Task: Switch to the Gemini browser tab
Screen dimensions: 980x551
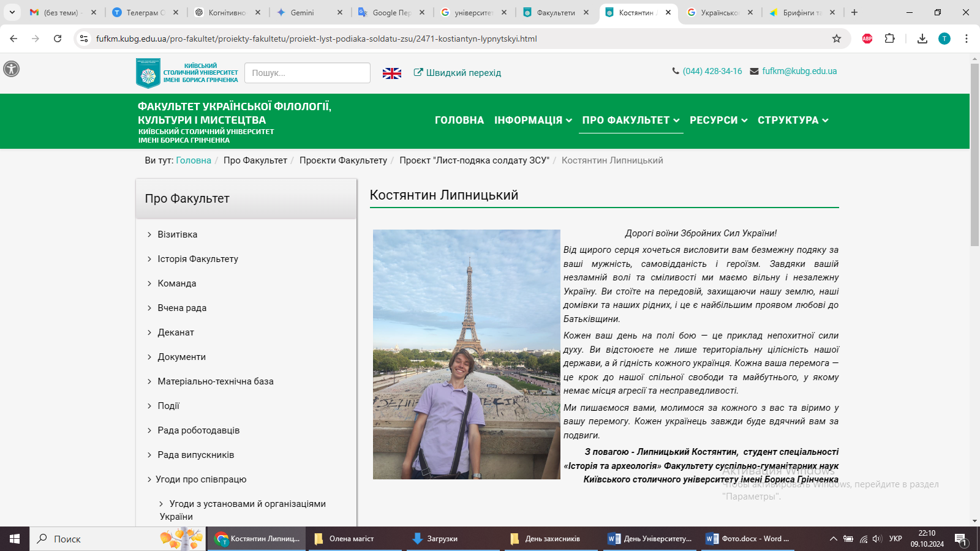Action: click(x=303, y=12)
